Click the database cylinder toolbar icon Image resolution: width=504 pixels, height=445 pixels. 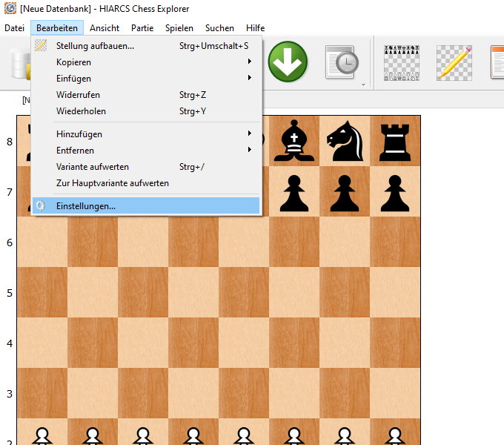pyautogui.click(x=20, y=64)
